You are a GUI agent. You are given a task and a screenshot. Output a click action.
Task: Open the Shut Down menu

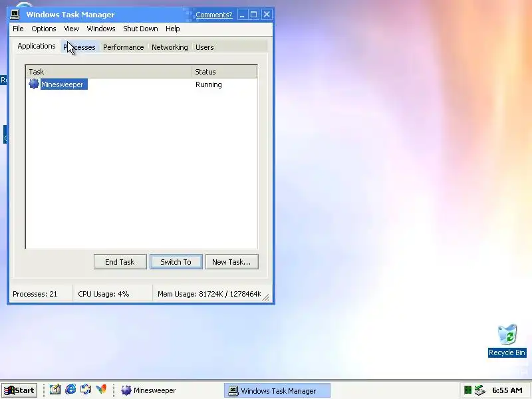click(x=140, y=29)
